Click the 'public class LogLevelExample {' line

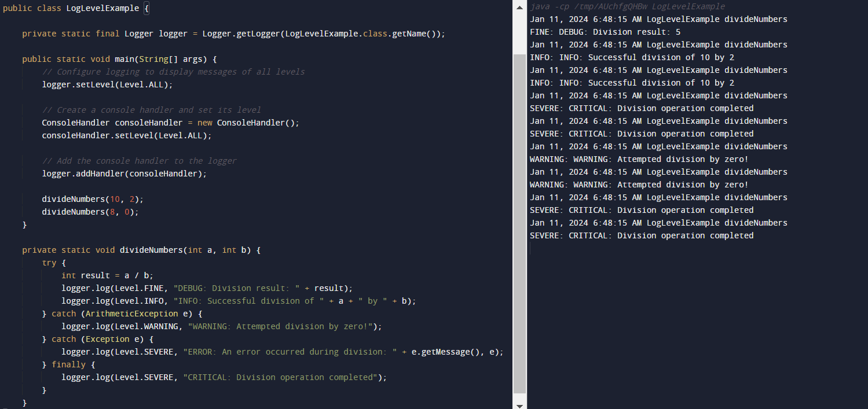[x=76, y=8]
